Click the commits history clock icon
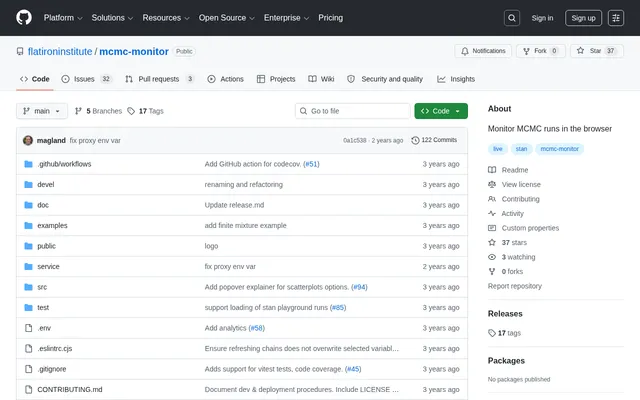This screenshot has width=640, height=400. (x=415, y=140)
